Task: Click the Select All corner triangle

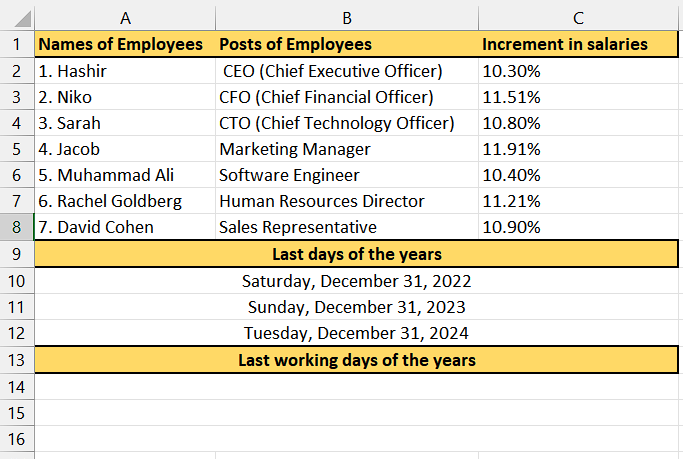Action: pyautogui.click(x=17, y=18)
